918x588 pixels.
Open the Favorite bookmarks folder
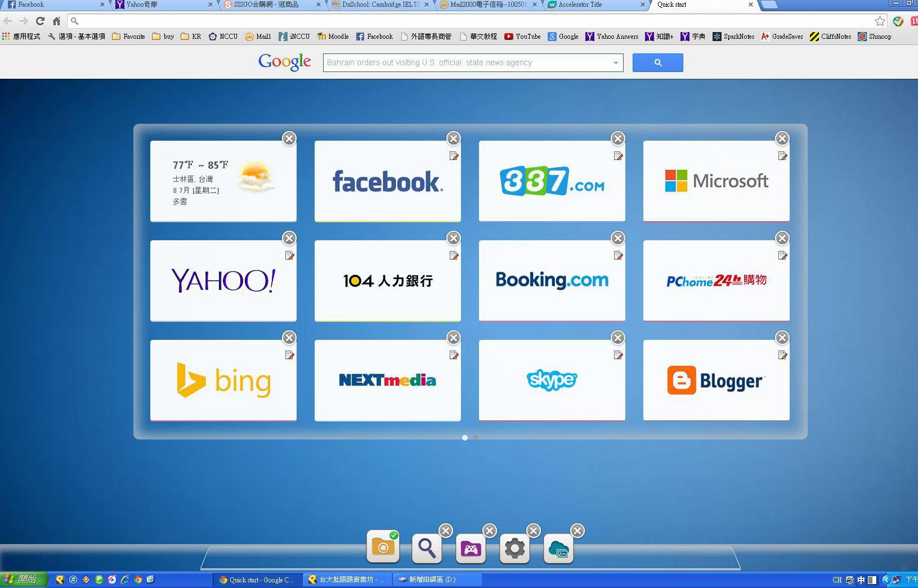[x=128, y=37]
